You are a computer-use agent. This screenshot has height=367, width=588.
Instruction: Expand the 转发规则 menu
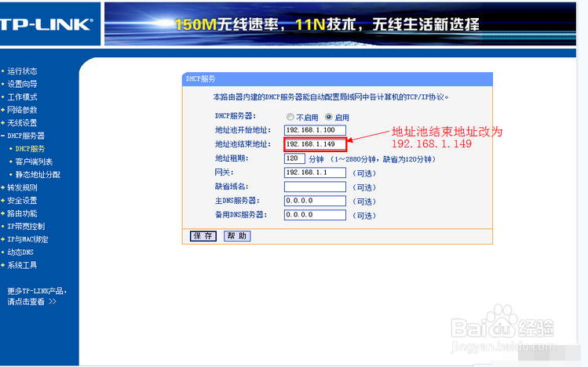pyautogui.click(x=22, y=187)
